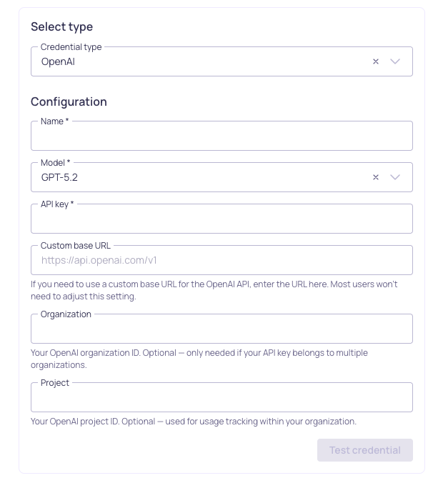Focus the Project input field
The image size is (448, 483).
click(x=221, y=398)
